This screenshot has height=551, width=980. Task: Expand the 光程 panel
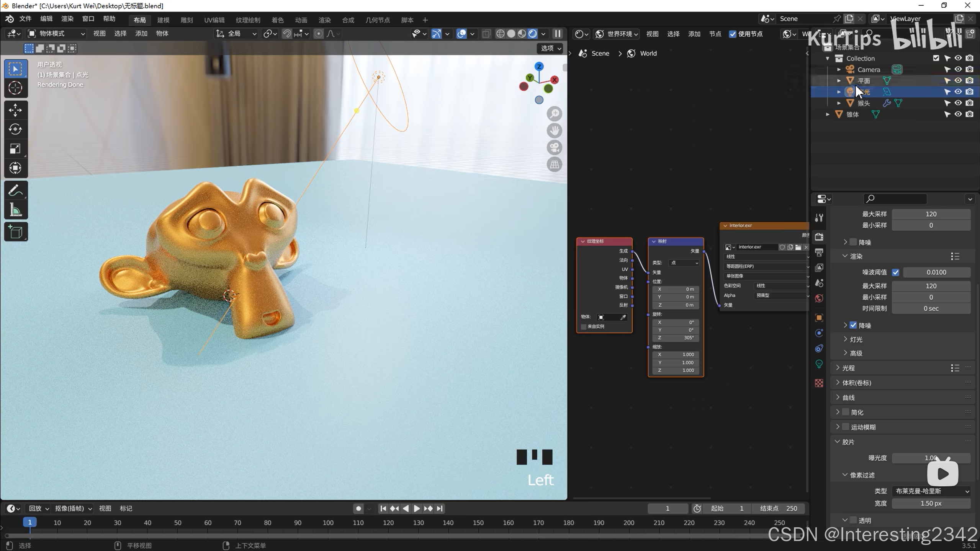point(849,368)
